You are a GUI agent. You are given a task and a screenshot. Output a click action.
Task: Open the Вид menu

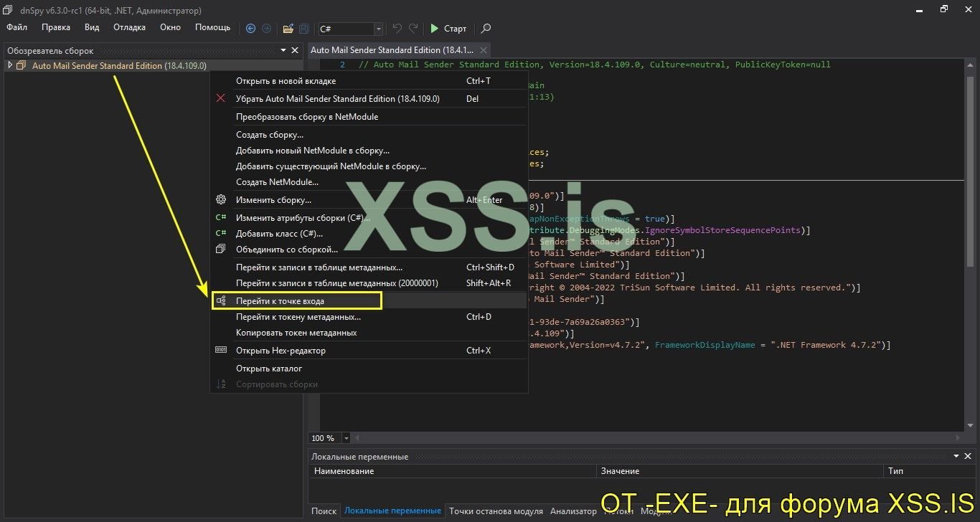92,27
